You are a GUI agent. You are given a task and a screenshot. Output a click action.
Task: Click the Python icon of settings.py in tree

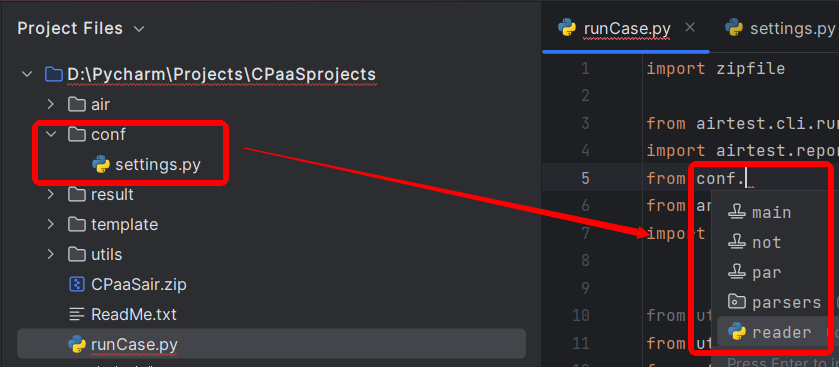[101, 164]
